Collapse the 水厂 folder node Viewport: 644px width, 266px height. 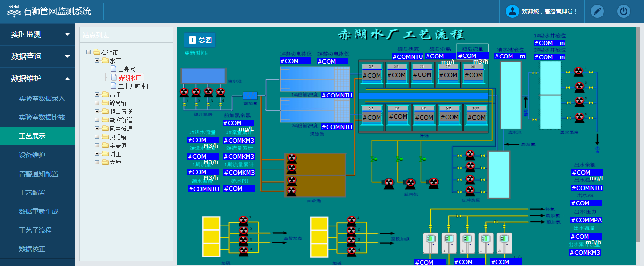coord(97,61)
